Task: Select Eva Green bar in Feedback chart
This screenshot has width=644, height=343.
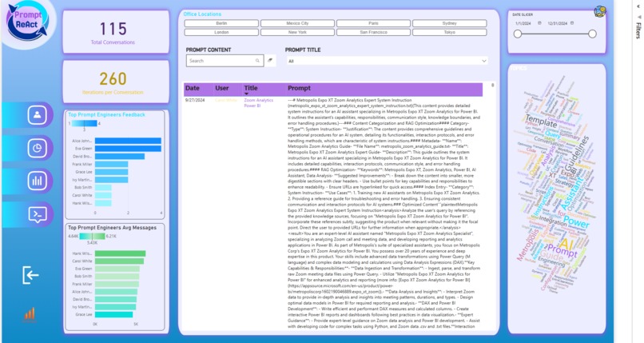Action: [128, 149]
